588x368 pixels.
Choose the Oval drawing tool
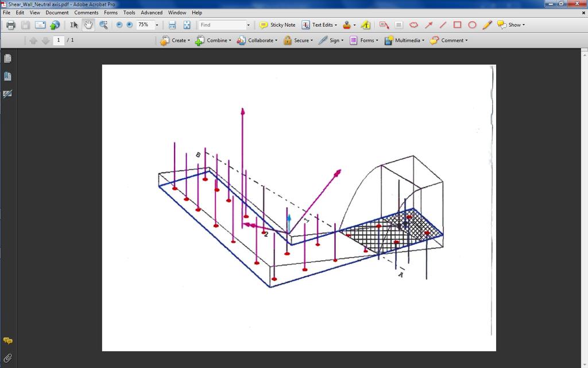pos(472,25)
